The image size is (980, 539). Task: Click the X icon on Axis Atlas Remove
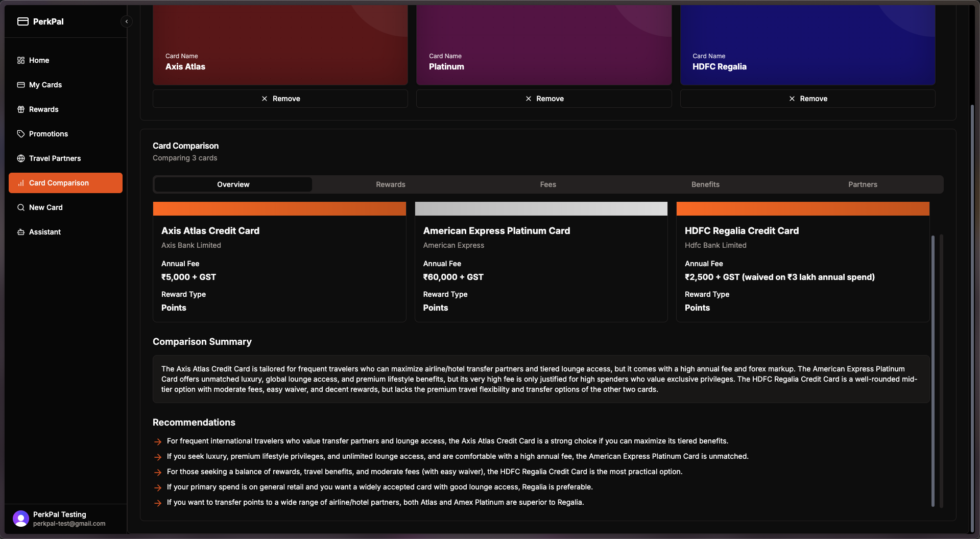265,99
